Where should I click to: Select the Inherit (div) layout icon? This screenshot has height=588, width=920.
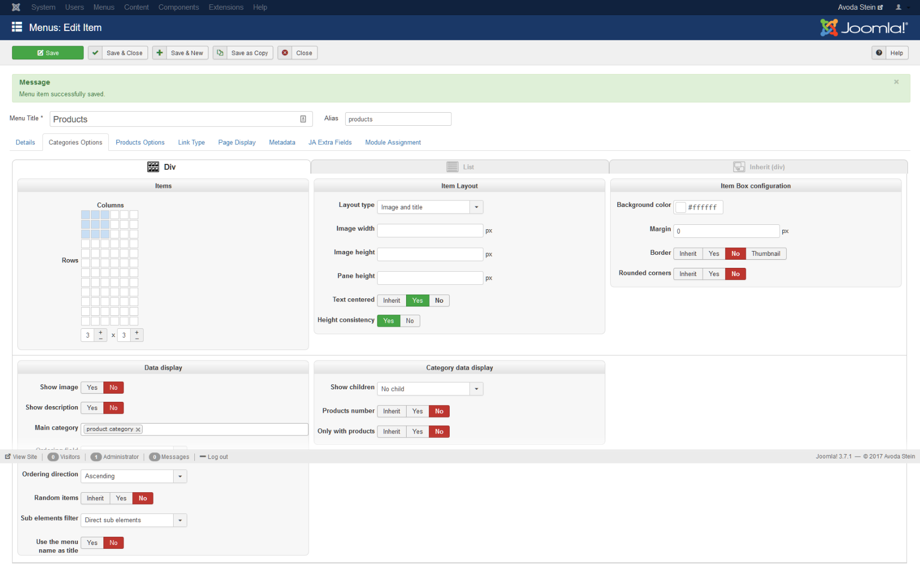click(x=739, y=167)
